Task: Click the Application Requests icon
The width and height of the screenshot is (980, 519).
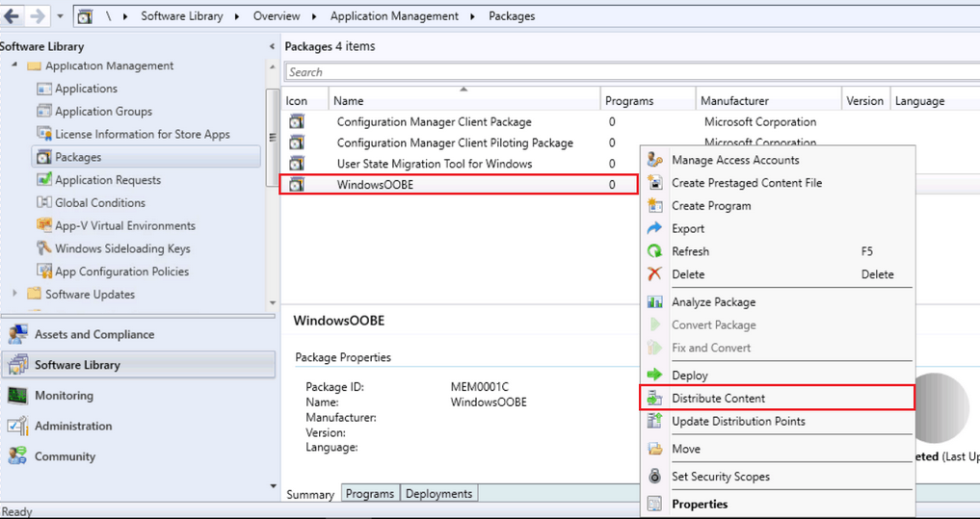Action: [x=43, y=180]
